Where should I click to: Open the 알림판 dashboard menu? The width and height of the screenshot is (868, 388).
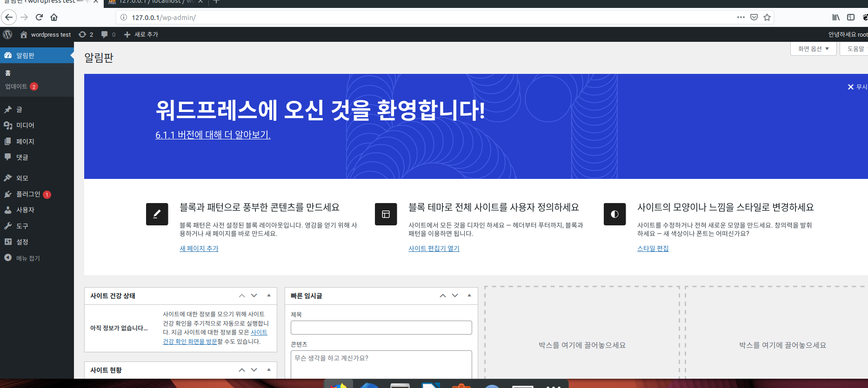(37, 55)
